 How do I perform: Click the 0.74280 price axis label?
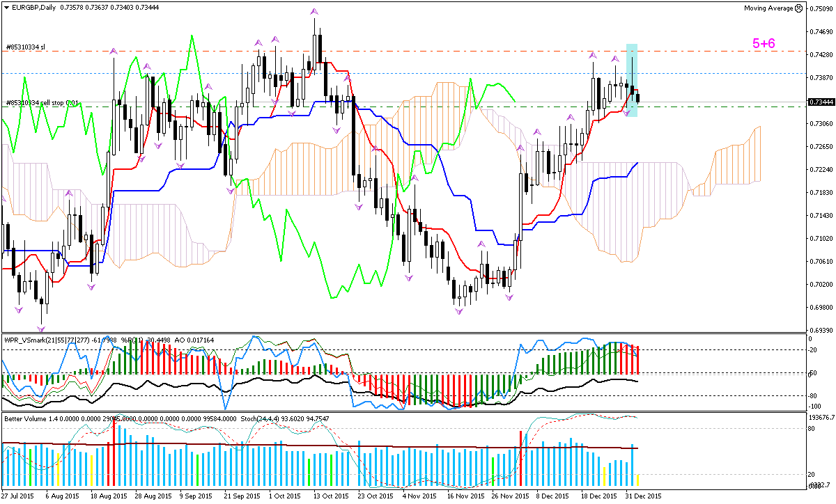coord(821,54)
